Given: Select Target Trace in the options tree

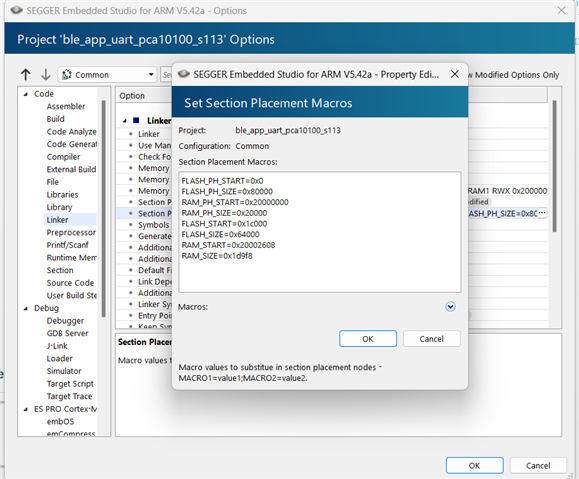Looking at the screenshot, I should [69, 396].
